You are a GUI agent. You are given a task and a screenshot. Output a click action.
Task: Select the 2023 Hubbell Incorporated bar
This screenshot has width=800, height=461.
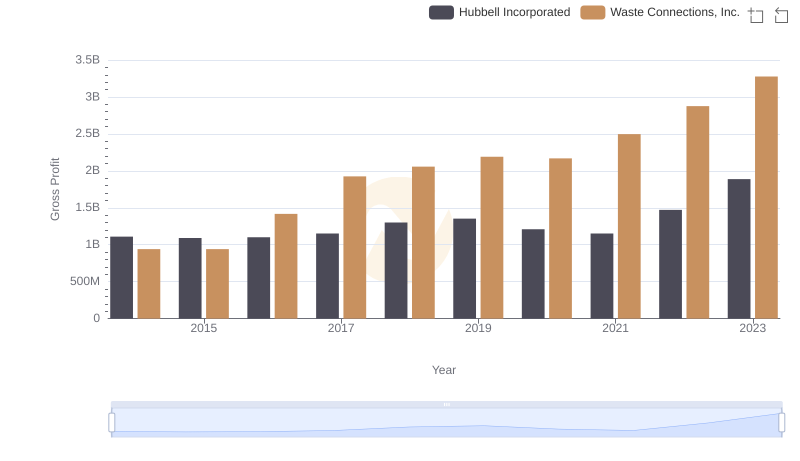[739, 249]
